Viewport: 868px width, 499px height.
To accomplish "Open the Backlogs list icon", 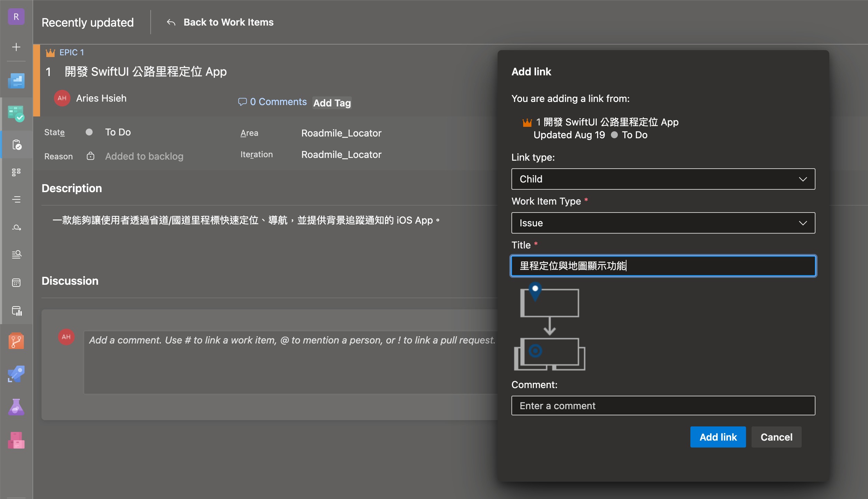I will coord(16,199).
